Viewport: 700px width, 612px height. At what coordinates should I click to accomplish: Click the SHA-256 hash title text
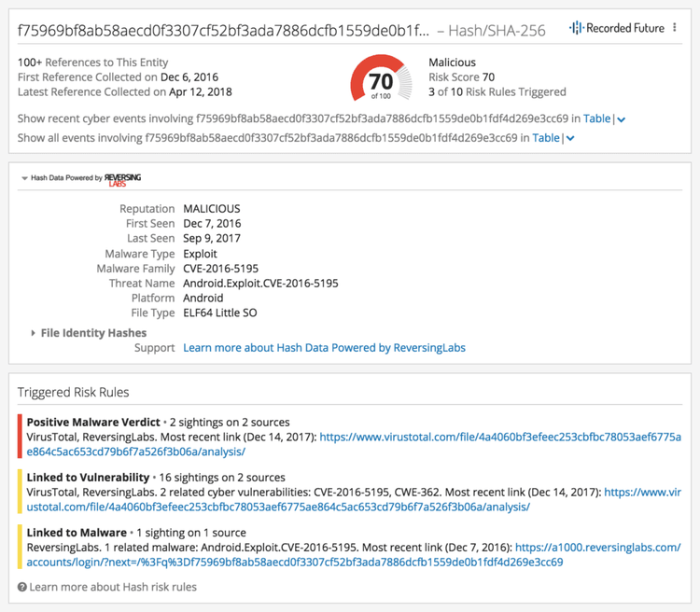[224, 30]
